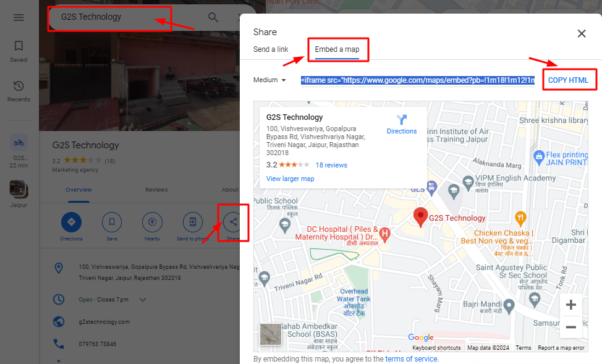Switch to Embed a map tab

[337, 49]
